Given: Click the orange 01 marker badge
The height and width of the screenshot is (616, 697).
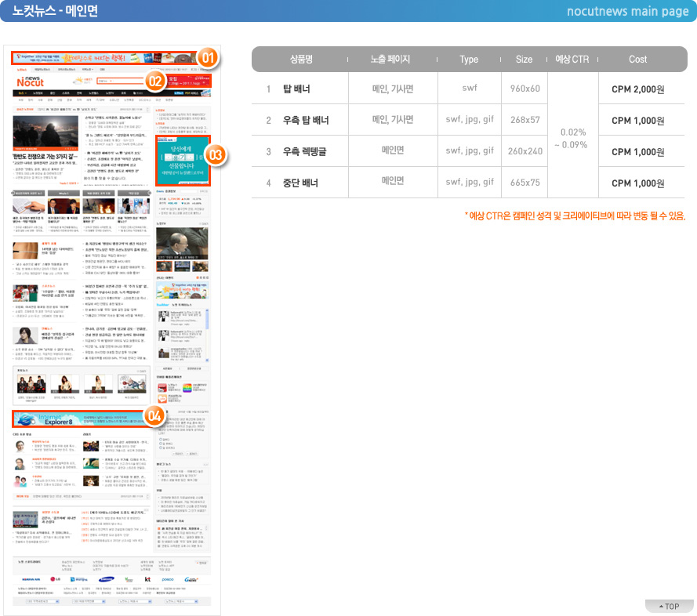Looking at the screenshot, I should point(208,58).
